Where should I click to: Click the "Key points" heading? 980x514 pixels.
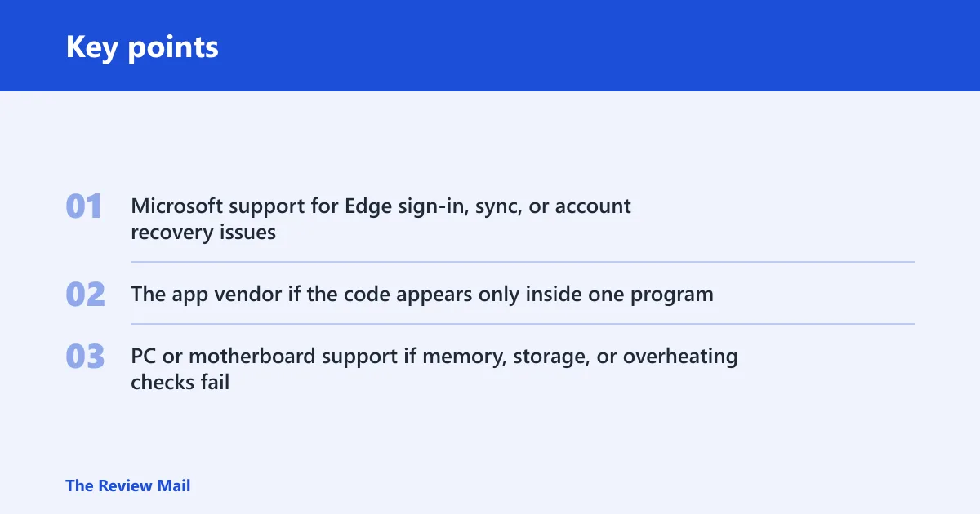(x=142, y=47)
